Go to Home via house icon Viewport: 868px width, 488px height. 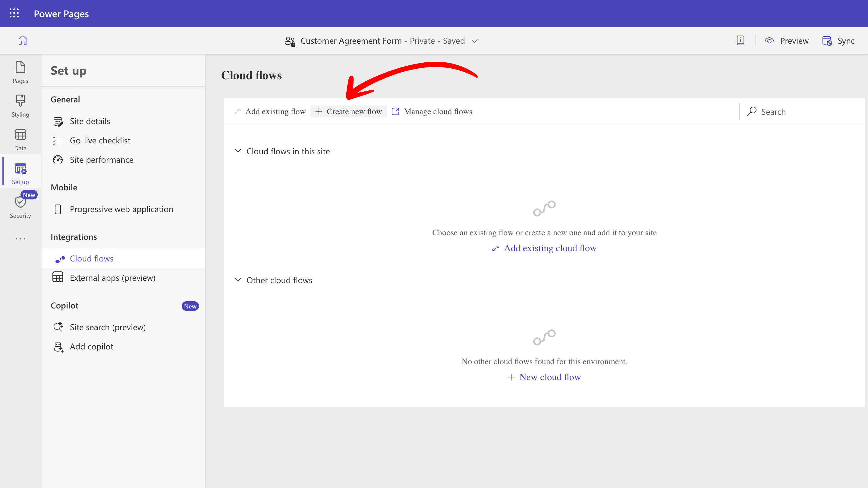pyautogui.click(x=23, y=40)
